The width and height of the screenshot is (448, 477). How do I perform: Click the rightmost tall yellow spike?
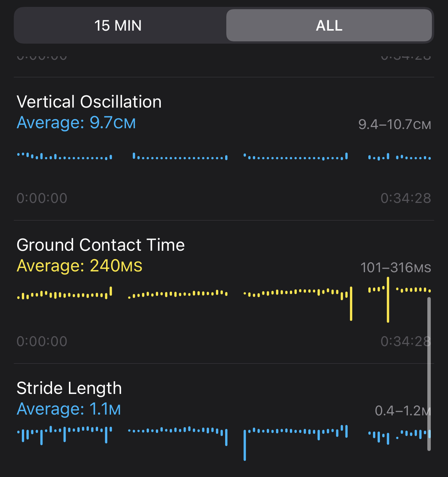[x=388, y=300]
